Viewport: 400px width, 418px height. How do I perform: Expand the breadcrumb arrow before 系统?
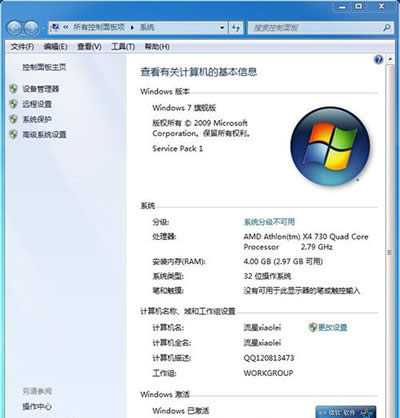tap(132, 28)
